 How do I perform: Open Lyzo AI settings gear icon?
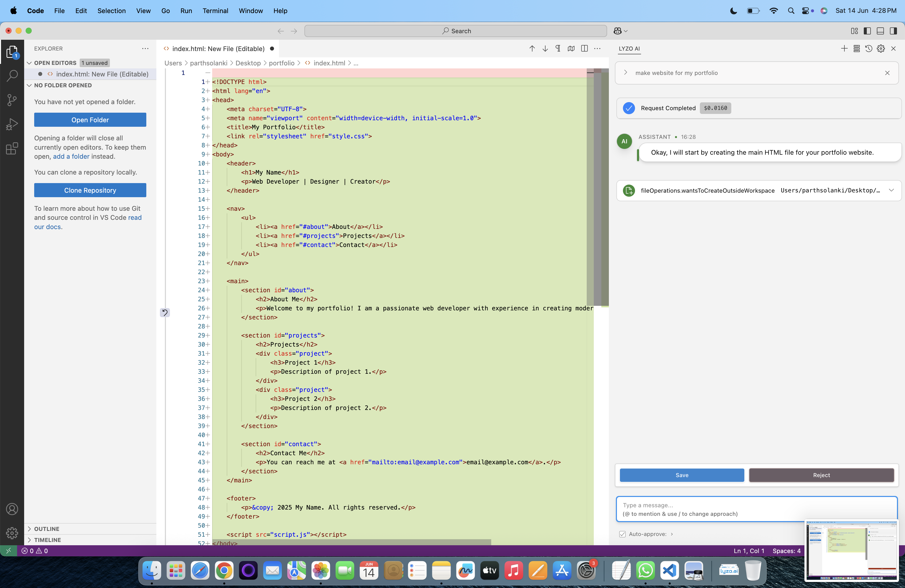click(881, 49)
